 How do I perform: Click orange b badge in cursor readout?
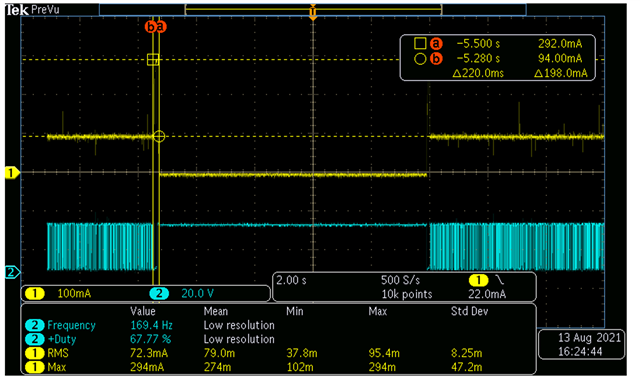(436, 59)
